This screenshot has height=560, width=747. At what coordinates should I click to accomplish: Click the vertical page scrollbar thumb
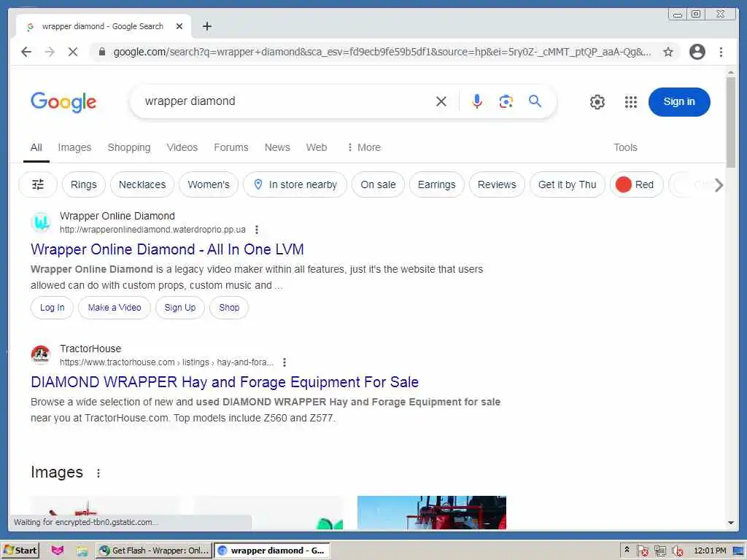[x=731, y=122]
